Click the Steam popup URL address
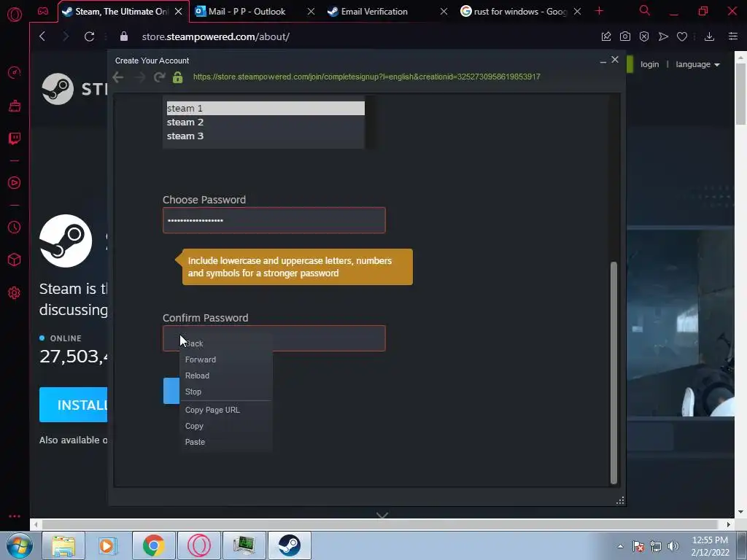Screen dimensions: 747x560 tap(366, 77)
